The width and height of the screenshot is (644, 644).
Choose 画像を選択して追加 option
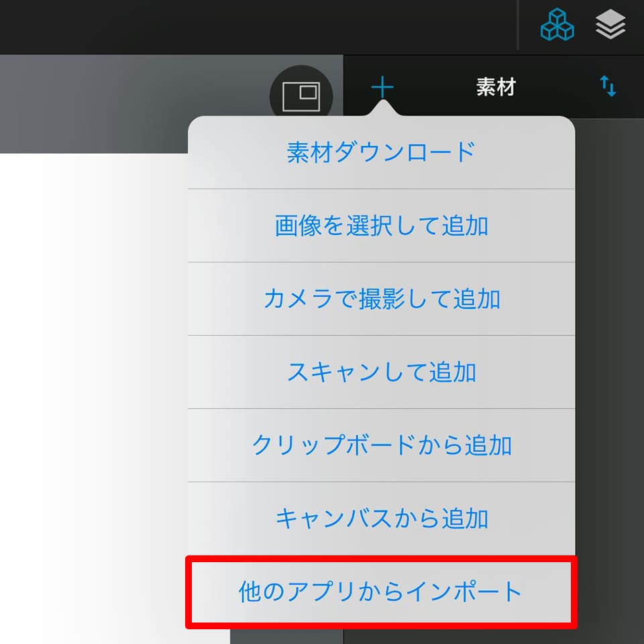click(x=381, y=225)
